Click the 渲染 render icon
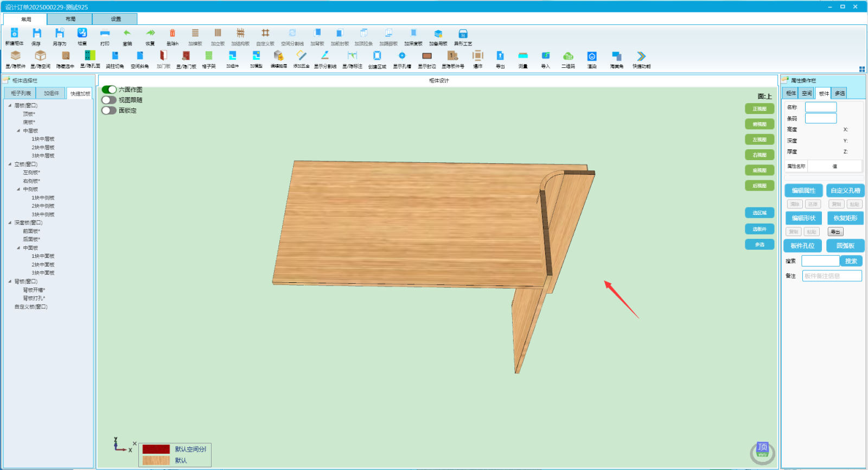The image size is (868, 470). (592, 56)
